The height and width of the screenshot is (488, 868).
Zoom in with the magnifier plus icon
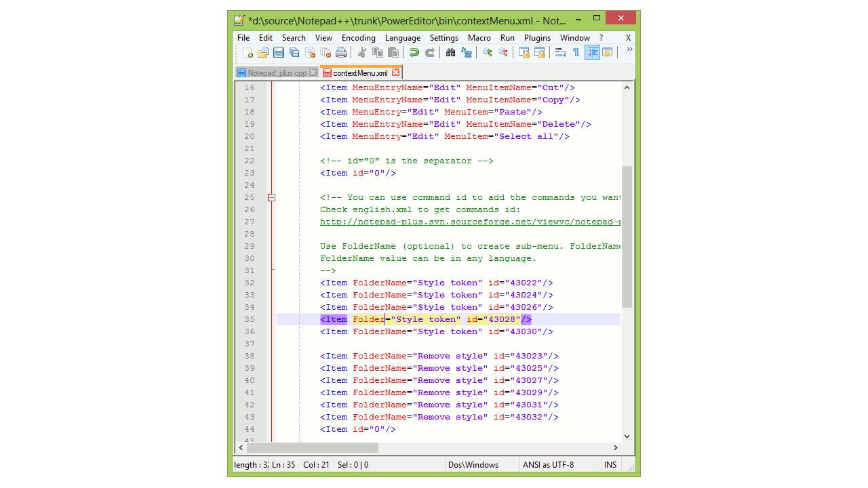(x=487, y=52)
